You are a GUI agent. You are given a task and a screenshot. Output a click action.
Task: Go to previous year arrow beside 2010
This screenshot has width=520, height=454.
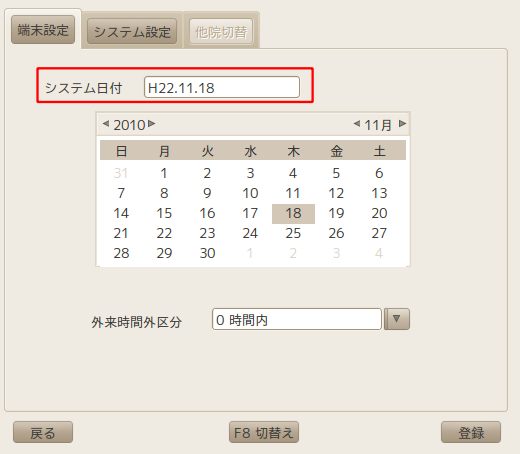(106, 124)
